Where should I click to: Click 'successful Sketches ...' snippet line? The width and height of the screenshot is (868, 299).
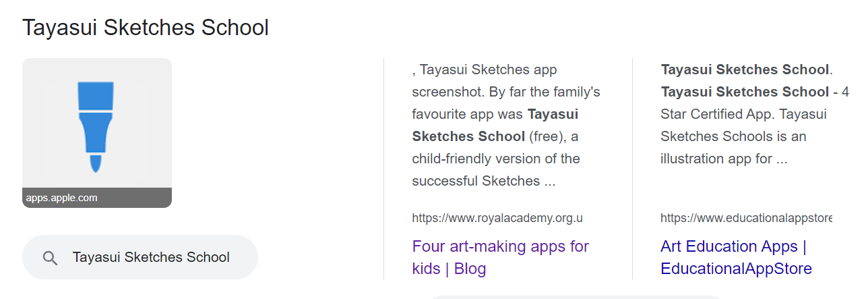[484, 181]
